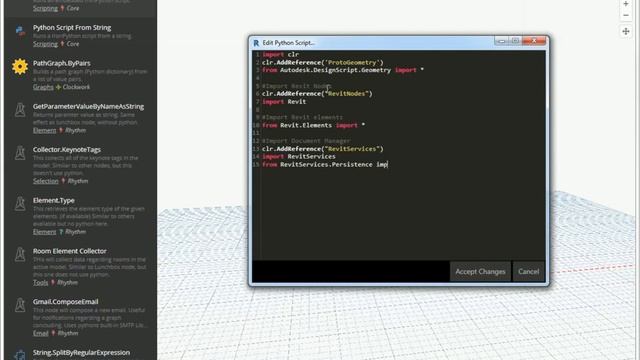The height and width of the screenshot is (360, 640).
Task: Minimize the Edit Python Script window
Action: 501,41
